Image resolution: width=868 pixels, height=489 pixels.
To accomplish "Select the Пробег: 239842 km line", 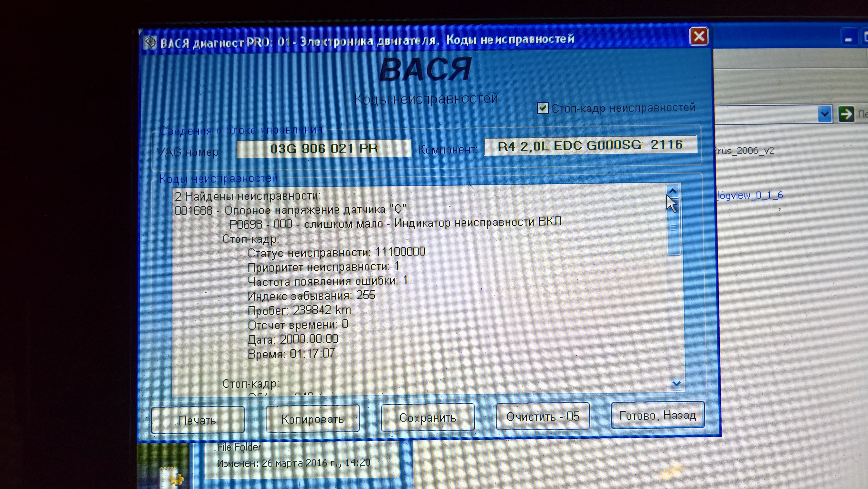I will 299,310.
